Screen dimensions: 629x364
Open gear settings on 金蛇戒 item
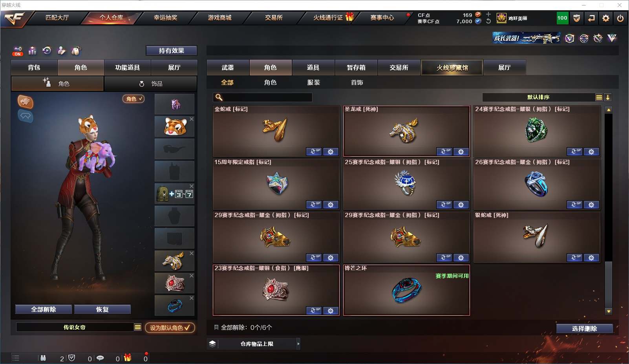point(331,152)
